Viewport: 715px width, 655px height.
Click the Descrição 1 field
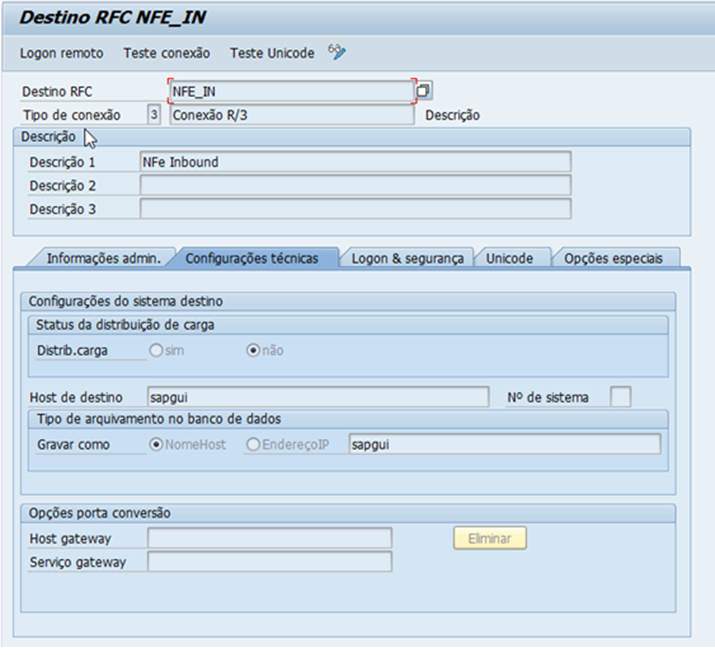point(355,162)
